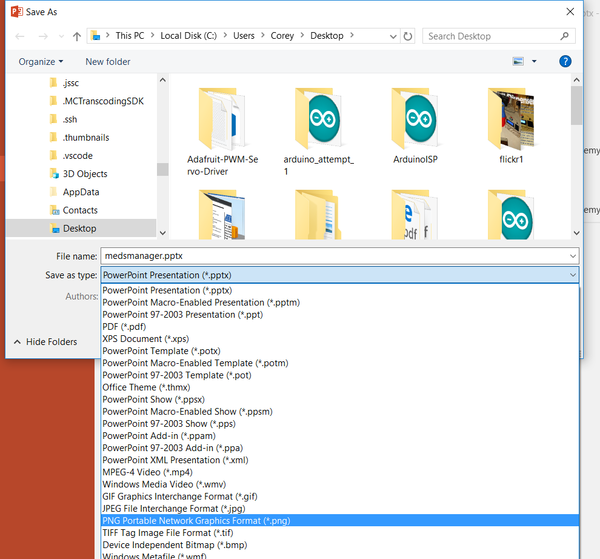
Task: Select Contacts in navigation pane
Action: [x=73, y=210]
